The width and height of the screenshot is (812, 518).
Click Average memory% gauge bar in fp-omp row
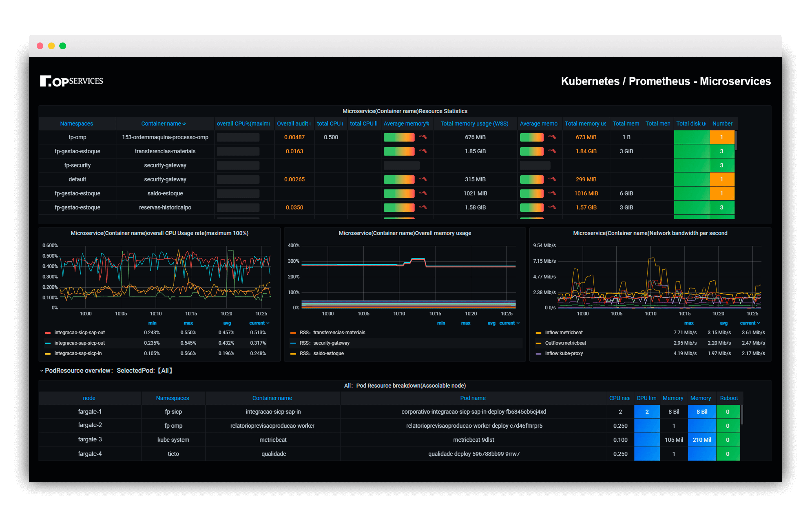pos(399,137)
